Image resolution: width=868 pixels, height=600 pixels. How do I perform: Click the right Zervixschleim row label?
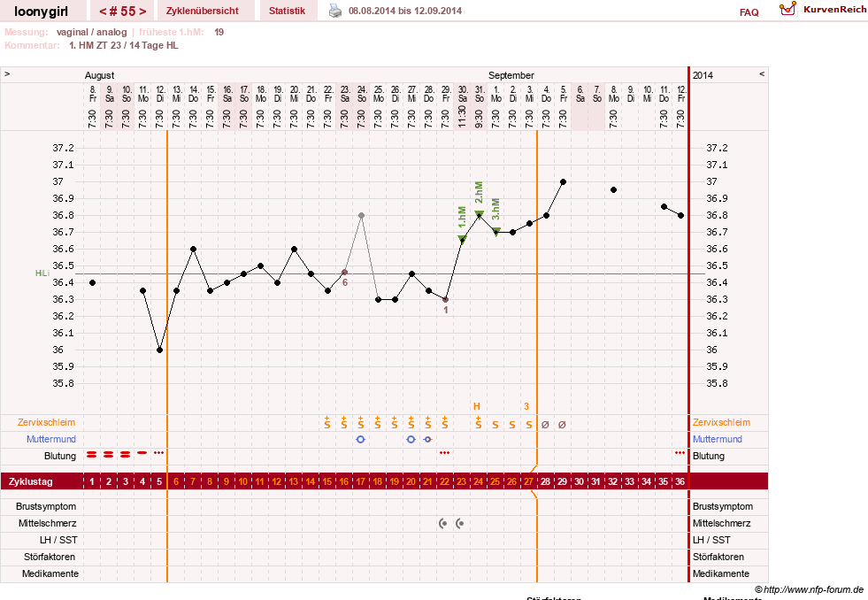pyautogui.click(x=721, y=422)
